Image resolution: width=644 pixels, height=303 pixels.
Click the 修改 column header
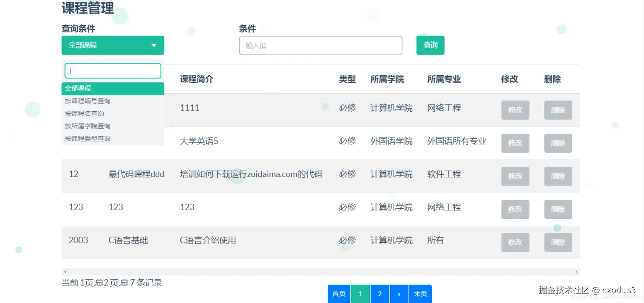pos(510,79)
